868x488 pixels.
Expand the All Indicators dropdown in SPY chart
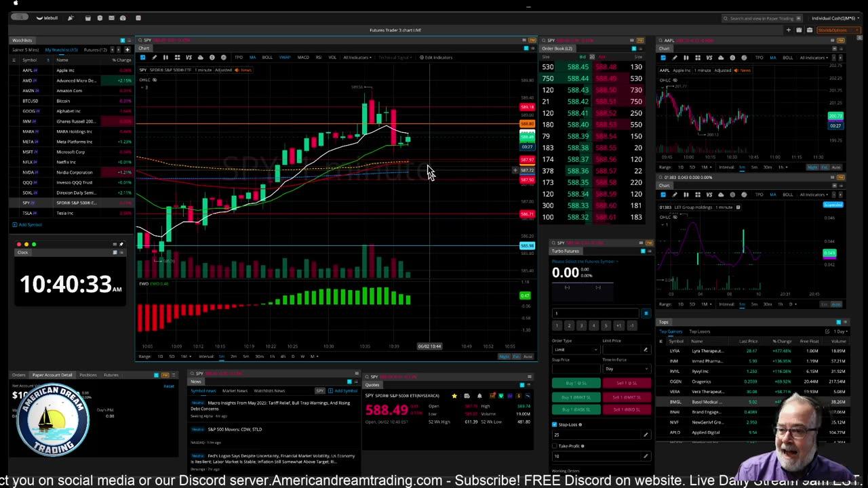coord(357,58)
